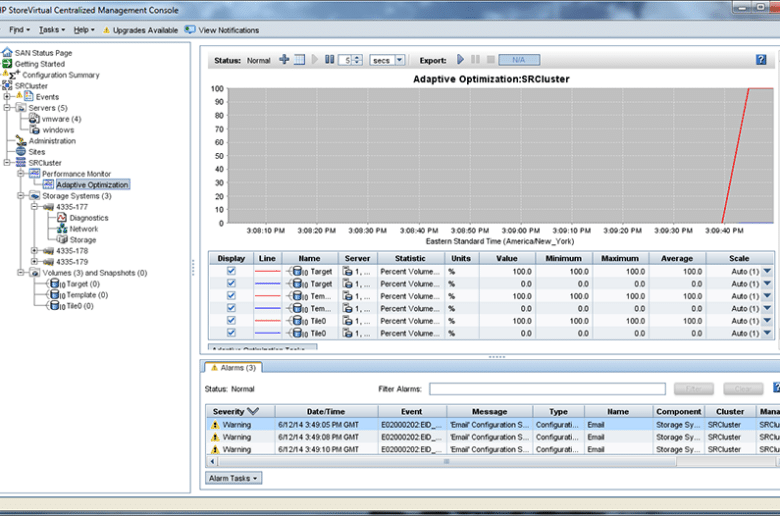780x516 pixels.
Task: Click the N/A export status button
Action: 519,60
